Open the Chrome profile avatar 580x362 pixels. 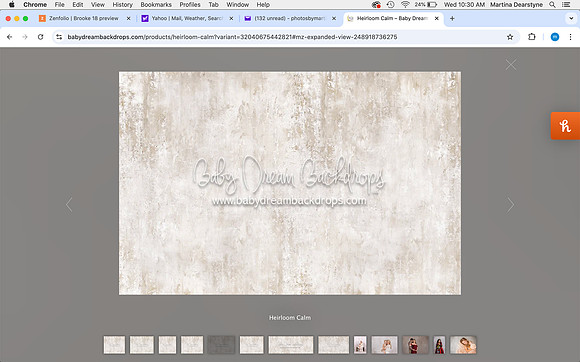[x=554, y=37]
